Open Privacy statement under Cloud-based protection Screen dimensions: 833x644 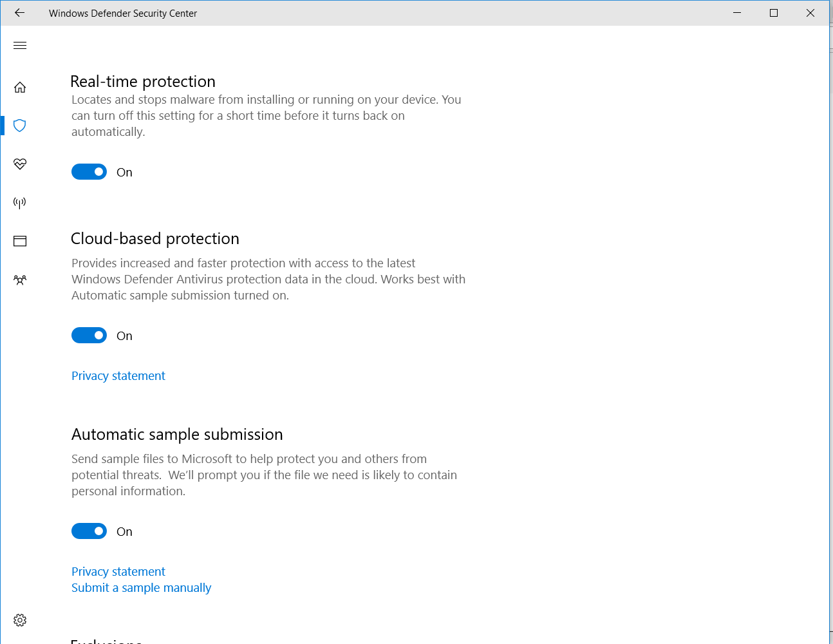pyautogui.click(x=118, y=376)
